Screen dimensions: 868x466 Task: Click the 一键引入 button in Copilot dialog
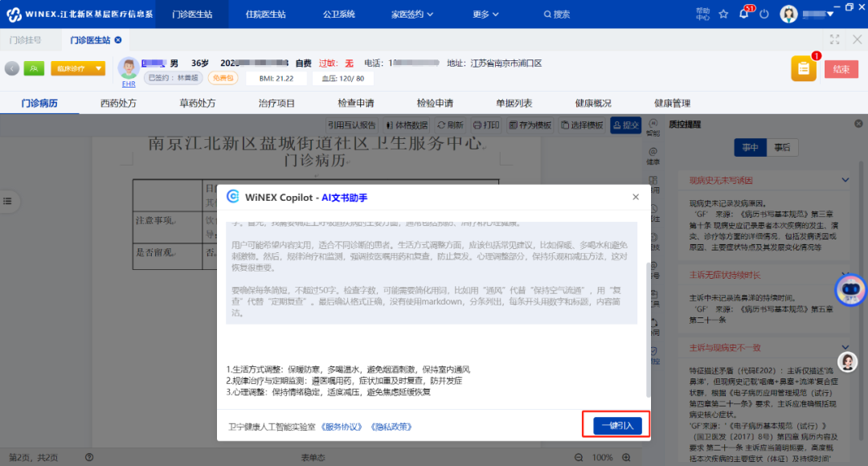coord(617,425)
